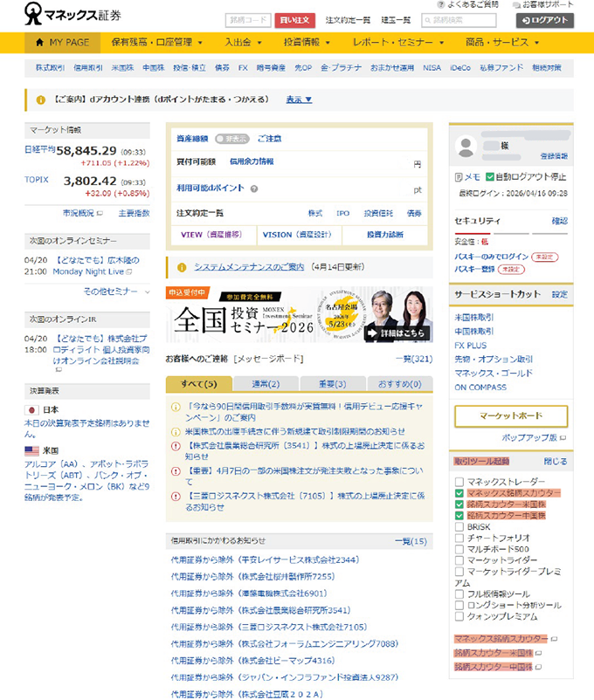Click the info icon beside dアカウント連携 notice
The width and height of the screenshot is (594, 700).
coord(41,100)
